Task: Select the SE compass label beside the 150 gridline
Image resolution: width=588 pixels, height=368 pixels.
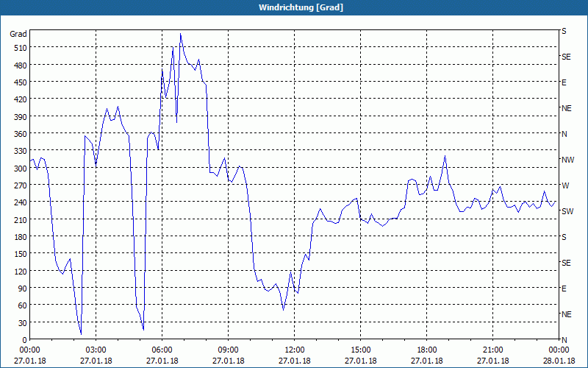Action: click(566, 263)
